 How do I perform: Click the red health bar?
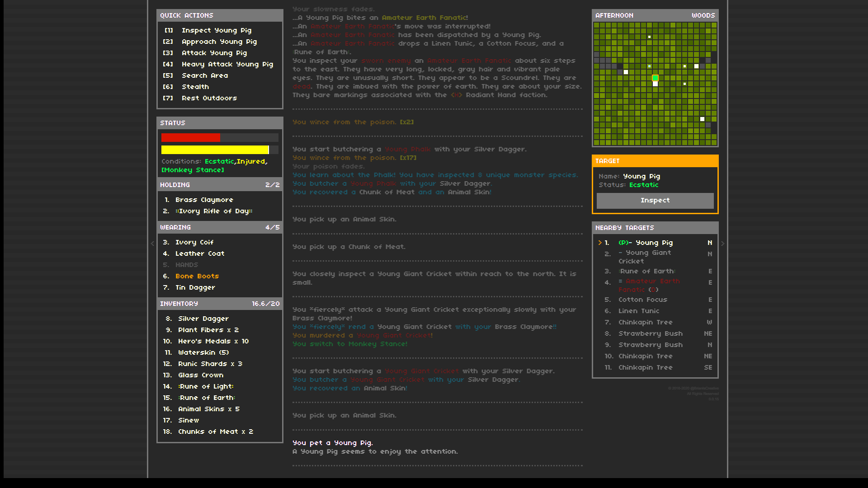tap(190, 137)
